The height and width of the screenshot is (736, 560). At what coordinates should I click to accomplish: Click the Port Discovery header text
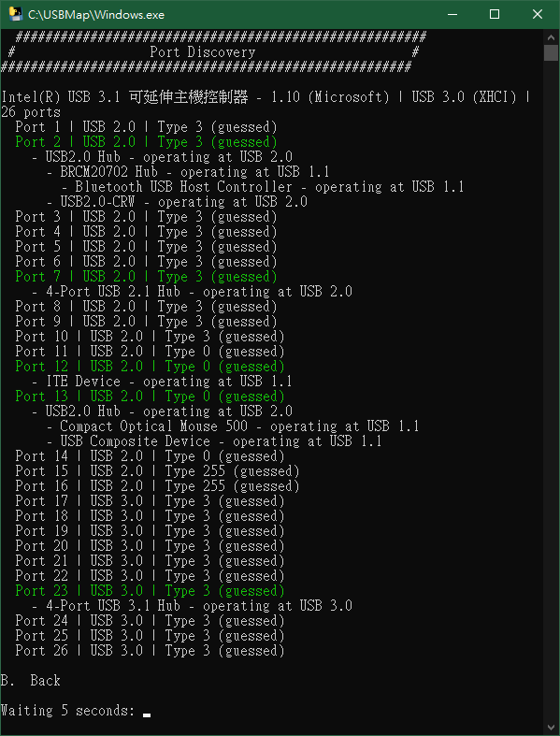[x=202, y=52]
